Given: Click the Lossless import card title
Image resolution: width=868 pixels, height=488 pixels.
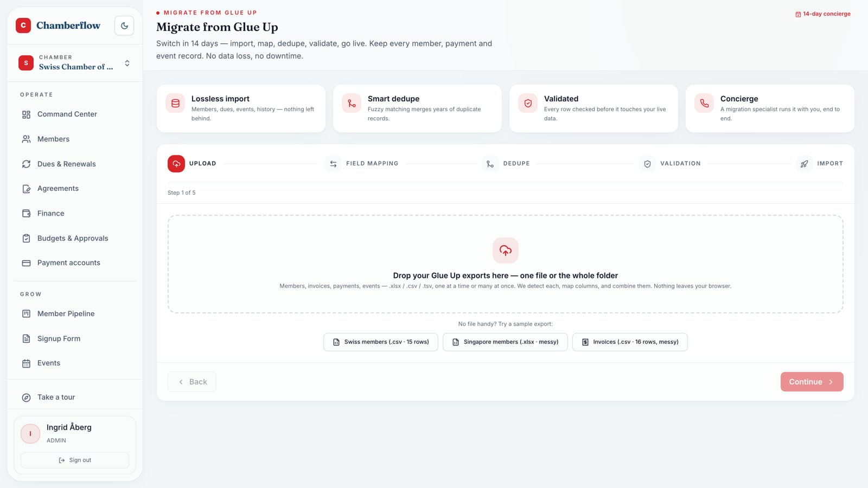Looking at the screenshot, I should pyautogui.click(x=220, y=99).
